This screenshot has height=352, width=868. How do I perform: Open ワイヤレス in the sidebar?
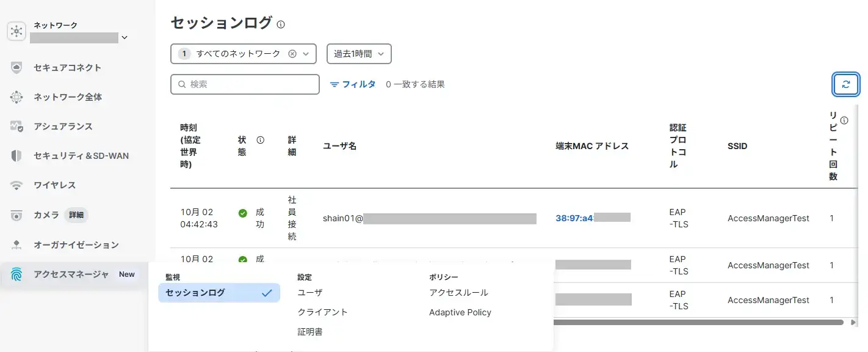pyautogui.click(x=54, y=185)
